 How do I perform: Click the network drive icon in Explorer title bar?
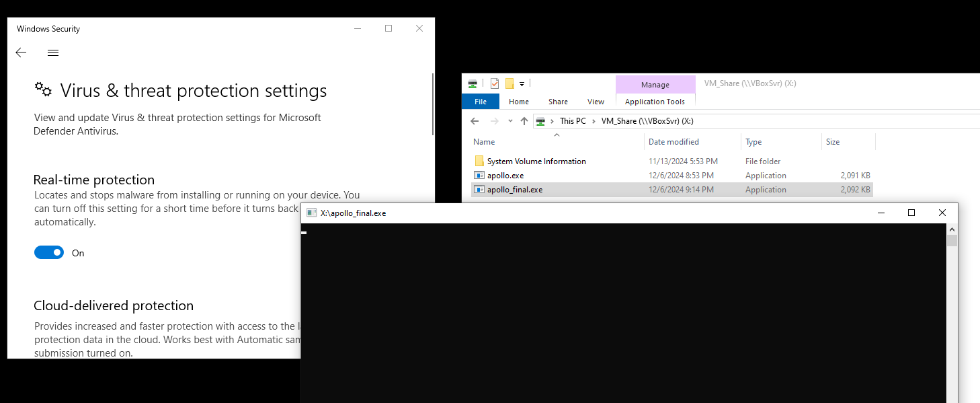coord(473,83)
